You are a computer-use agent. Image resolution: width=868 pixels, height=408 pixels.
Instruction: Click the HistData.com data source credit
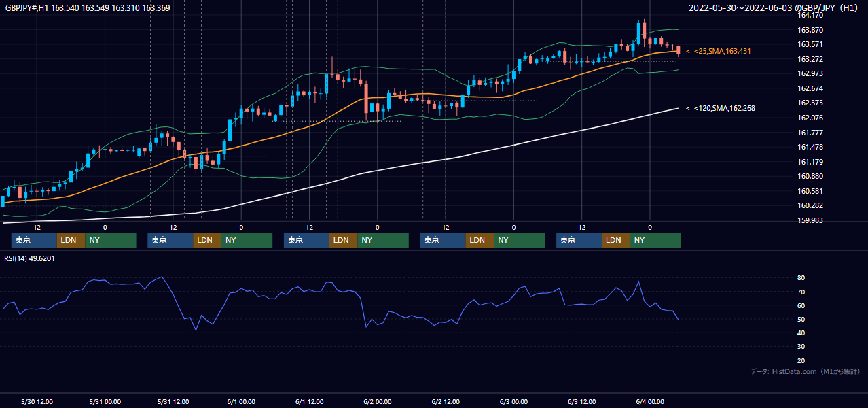point(806,371)
